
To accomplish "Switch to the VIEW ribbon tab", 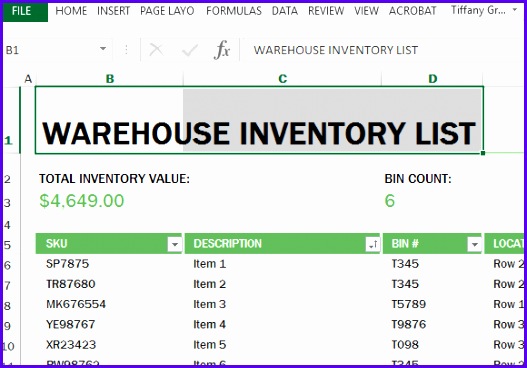I will click(x=366, y=11).
